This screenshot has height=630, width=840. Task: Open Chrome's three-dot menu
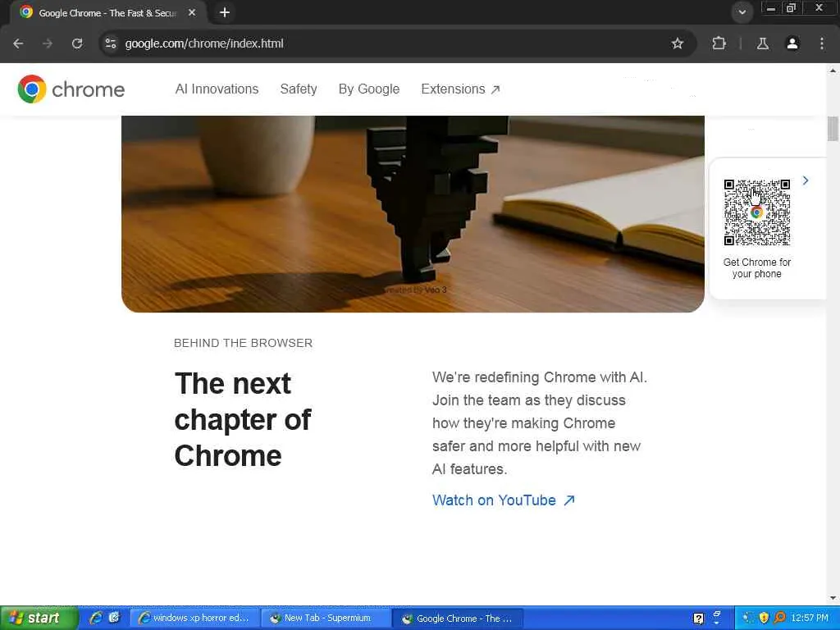pos(822,43)
